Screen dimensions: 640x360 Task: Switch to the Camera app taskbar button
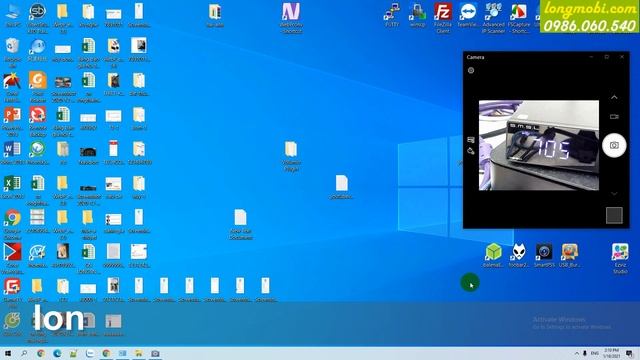pyautogui.click(x=155, y=353)
